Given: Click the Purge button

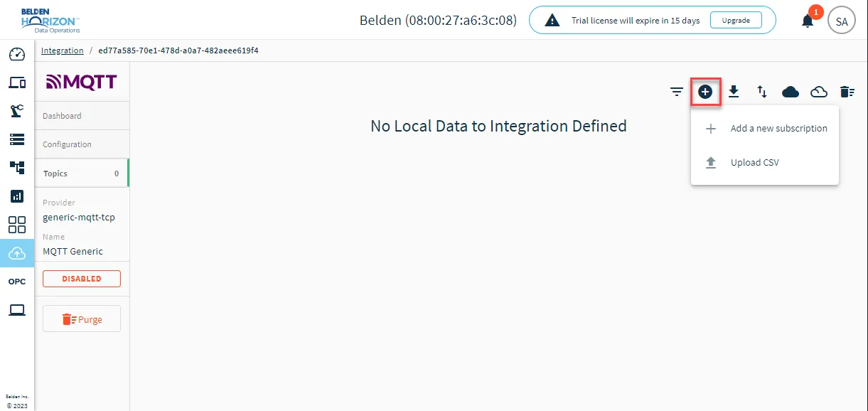Looking at the screenshot, I should [82, 319].
